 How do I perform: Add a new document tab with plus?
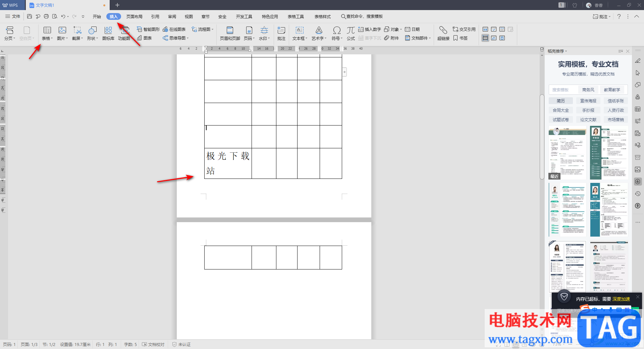coord(117,5)
